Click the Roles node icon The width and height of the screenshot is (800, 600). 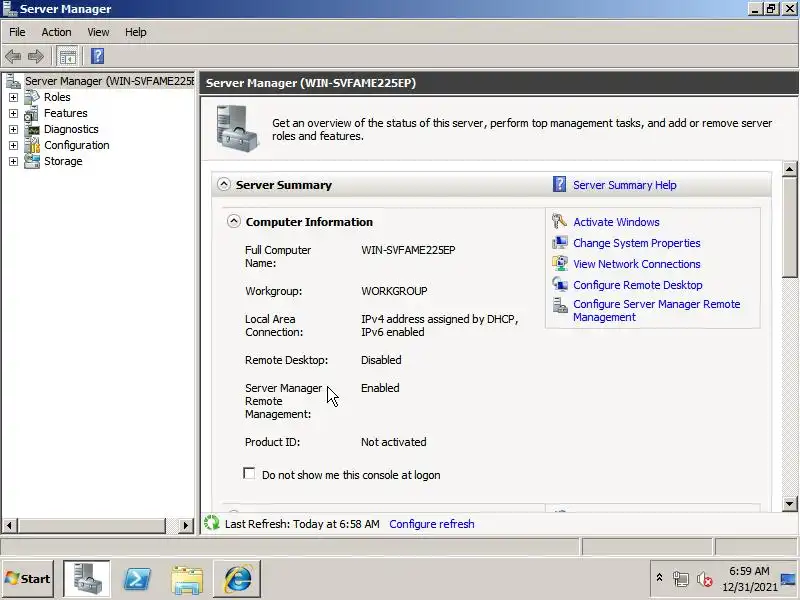tap(32, 97)
